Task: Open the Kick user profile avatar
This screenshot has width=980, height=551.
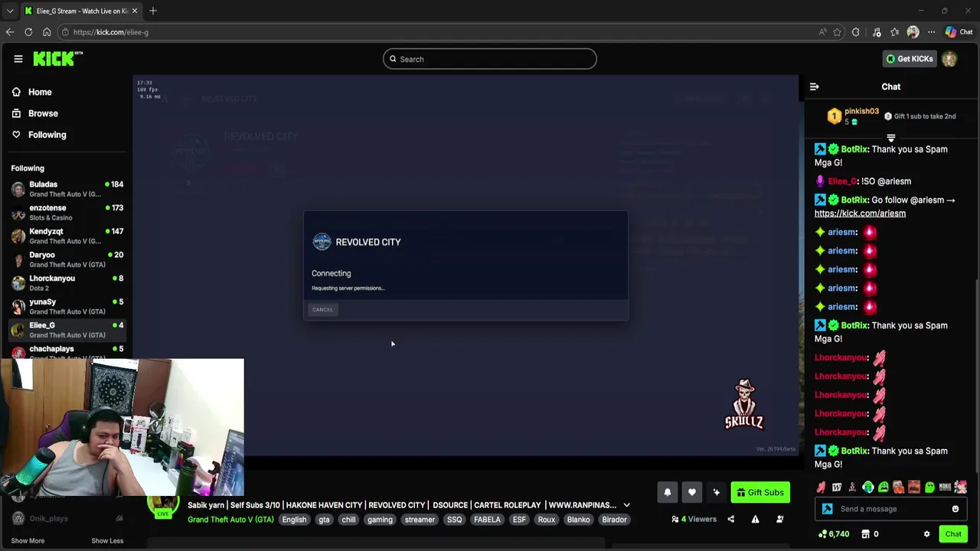Action: (x=949, y=59)
